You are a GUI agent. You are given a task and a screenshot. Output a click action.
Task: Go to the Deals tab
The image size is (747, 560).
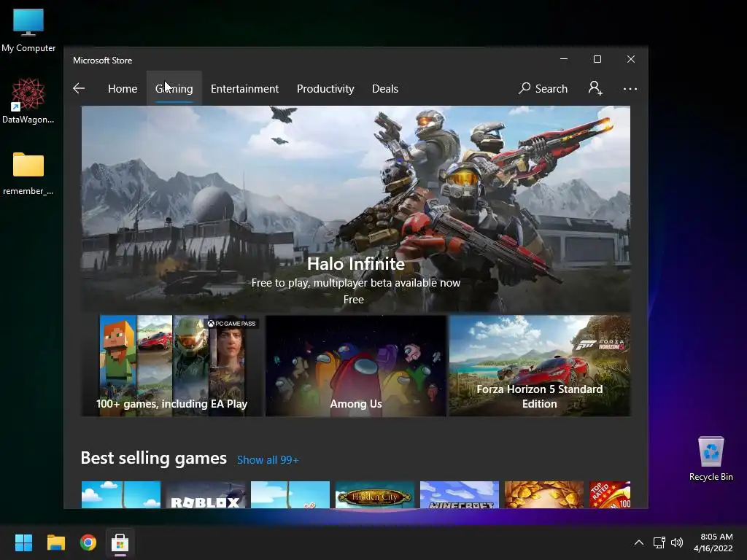tap(385, 88)
